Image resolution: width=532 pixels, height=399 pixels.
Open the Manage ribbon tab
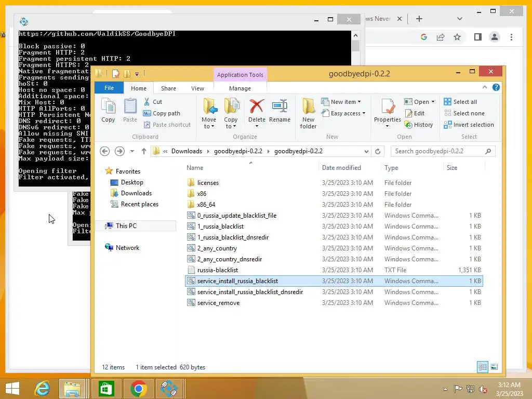pos(240,88)
